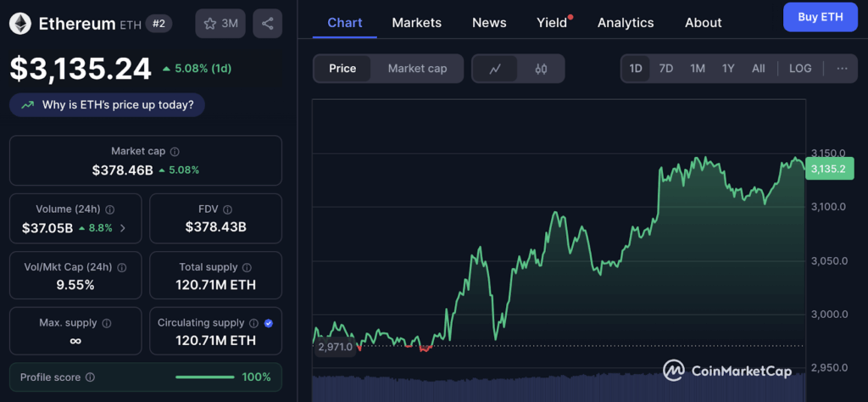
Task: Expand Volume (24h) details chevron
Action: pos(124,227)
